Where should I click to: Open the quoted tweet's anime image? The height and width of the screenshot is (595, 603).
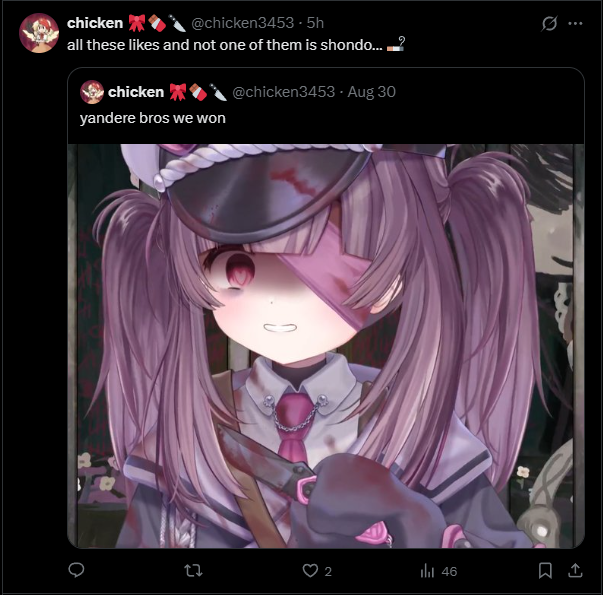pos(326,346)
